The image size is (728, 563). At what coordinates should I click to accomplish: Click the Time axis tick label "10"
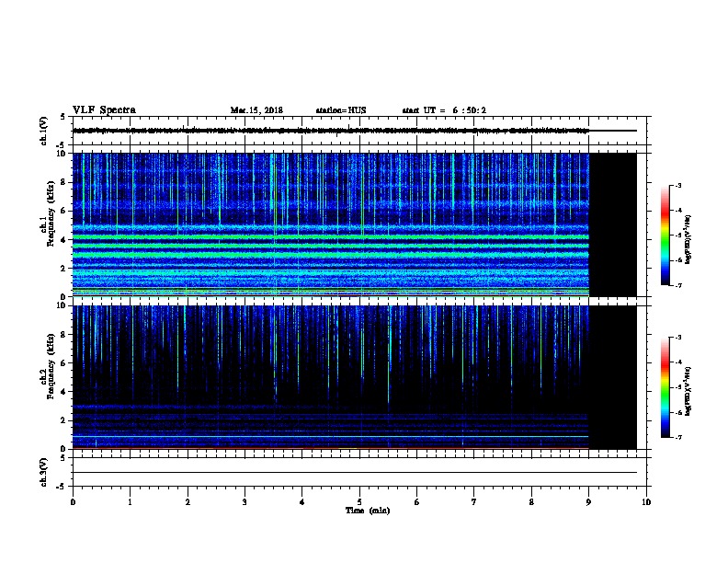(646, 502)
